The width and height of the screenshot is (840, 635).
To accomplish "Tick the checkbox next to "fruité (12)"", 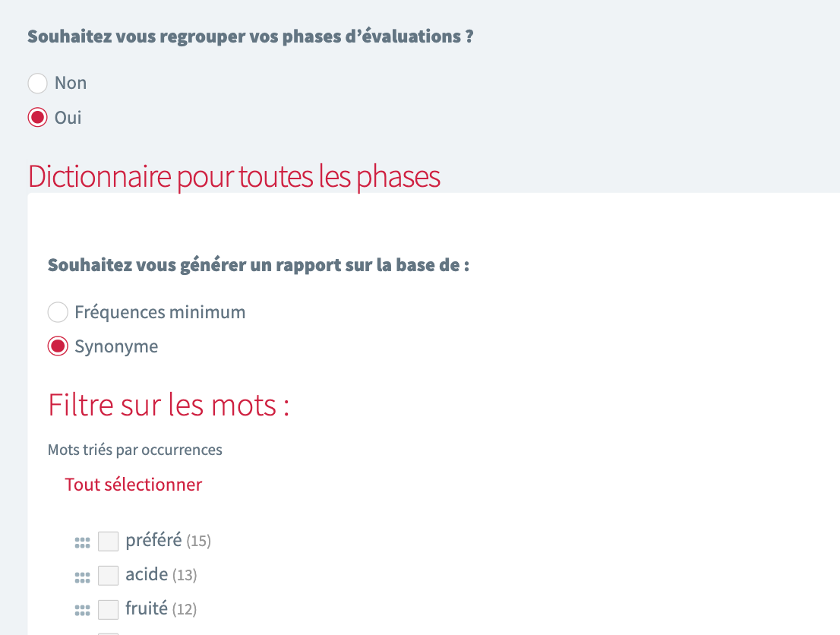I will [108, 609].
